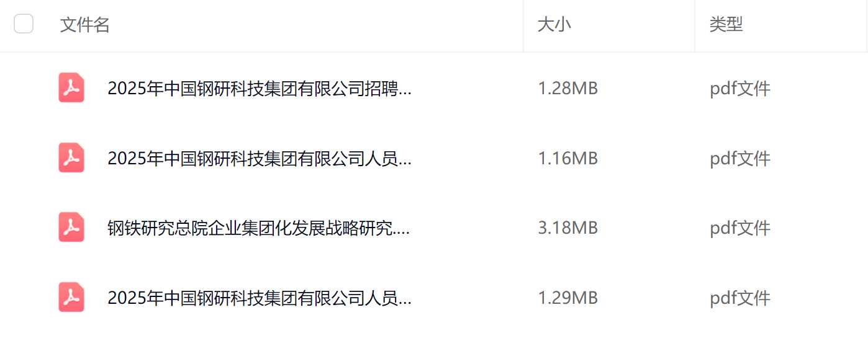
Task: Open file 2025年中国钢研科技集团有限公司招聘…
Action: (x=260, y=89)
